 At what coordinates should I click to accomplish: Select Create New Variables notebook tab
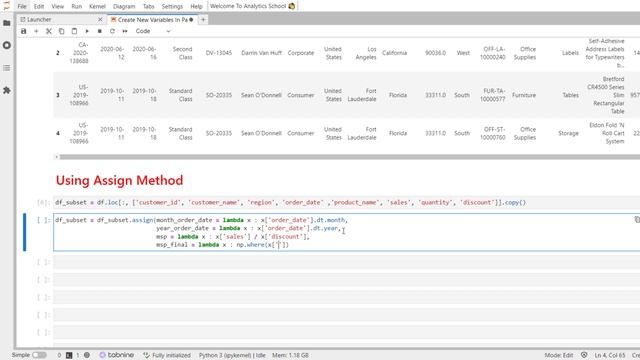pyautogui.click(x=152, y=20)
